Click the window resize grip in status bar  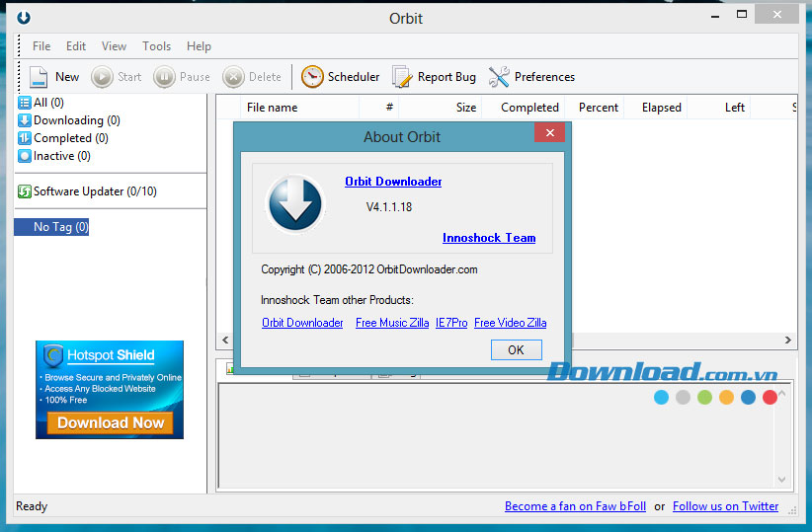click(x=792, y=509)
